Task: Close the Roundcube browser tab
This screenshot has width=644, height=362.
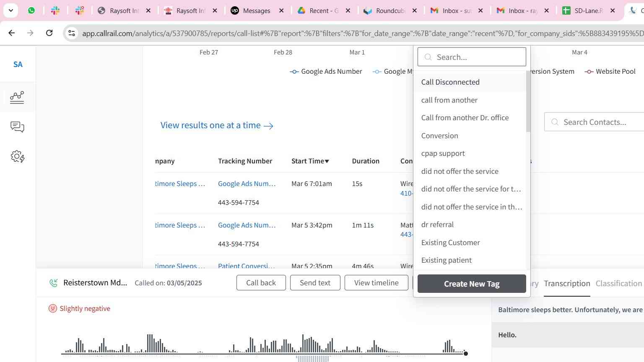Action: coord(415,10)
